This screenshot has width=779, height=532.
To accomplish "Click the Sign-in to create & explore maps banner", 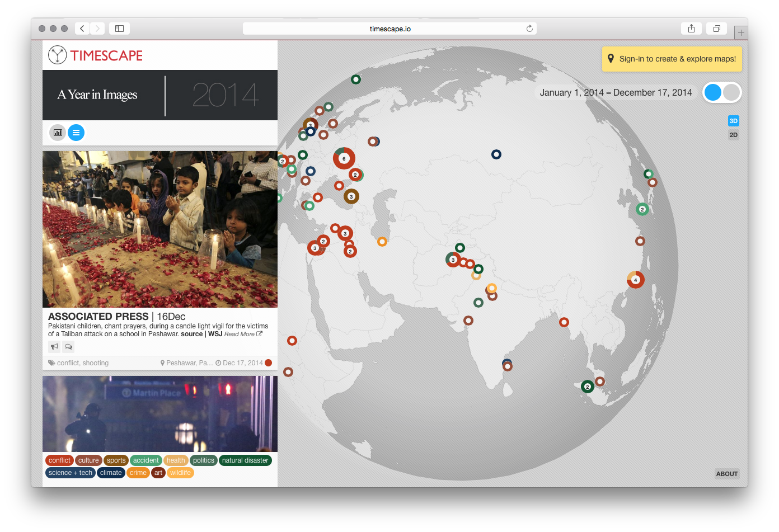I will 672,59.
